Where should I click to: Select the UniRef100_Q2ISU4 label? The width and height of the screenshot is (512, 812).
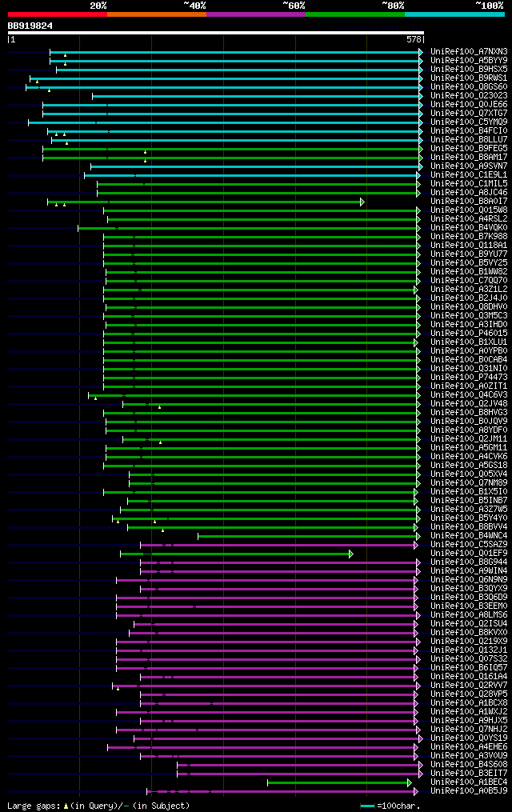[x=469, y=624]
